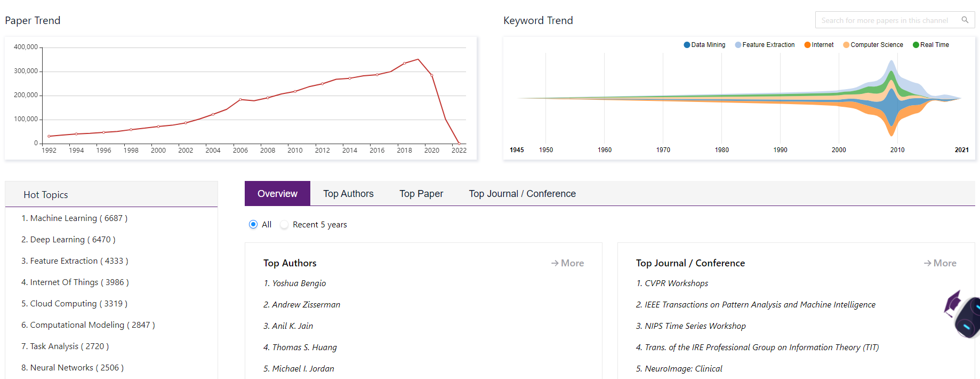Select the All radio button

tap(253, 224)
